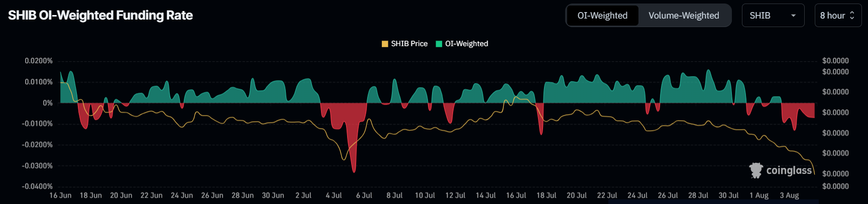This screenshot has height=204, width=868.
Task: Switch to the Volume-Weighted tab
Action: [x=684, y=16]
